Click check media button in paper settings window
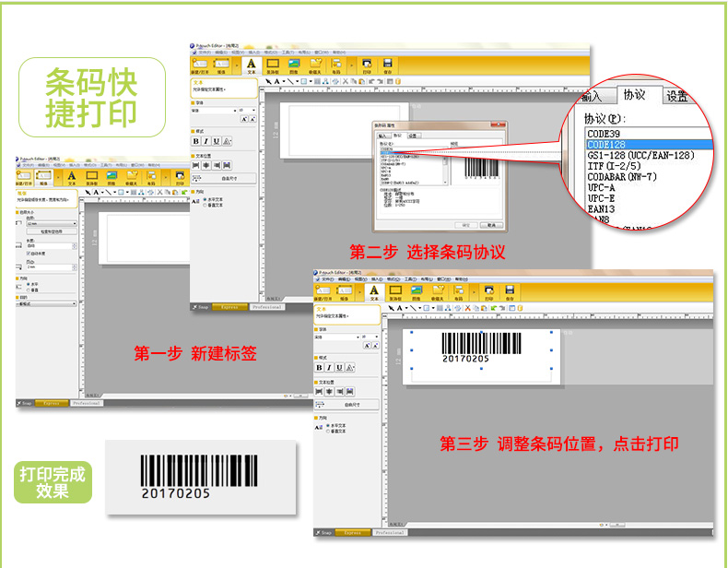Screen dimensions: 728x568 51,231
